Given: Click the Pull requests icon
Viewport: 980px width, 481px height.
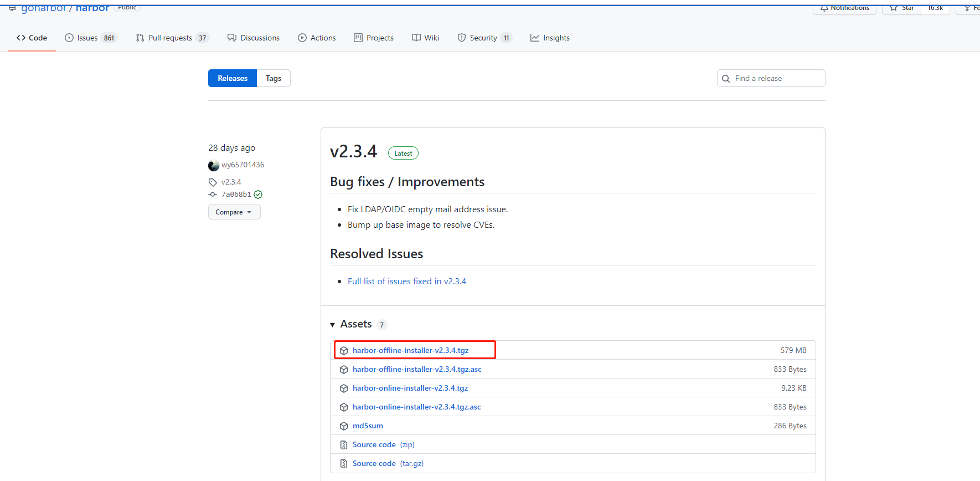Looking at the screenshot, I should point(140,38).
